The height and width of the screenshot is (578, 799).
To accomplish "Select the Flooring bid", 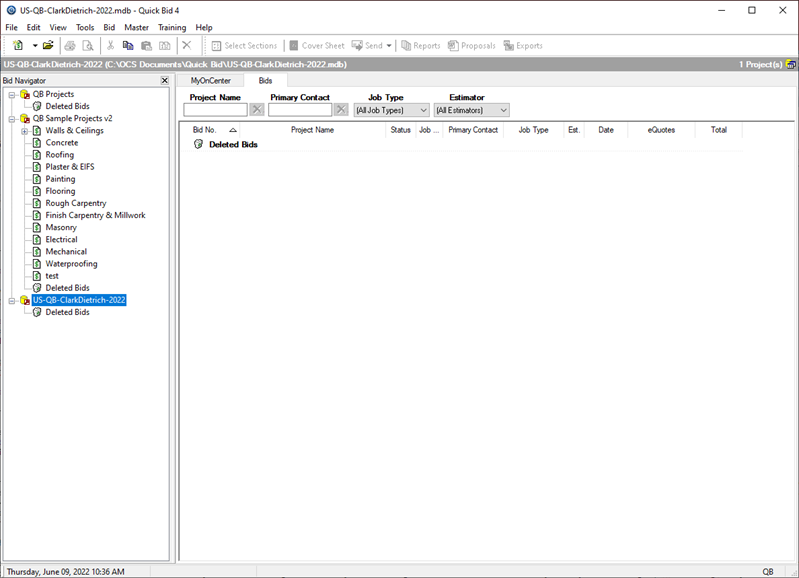I will 60,191.
